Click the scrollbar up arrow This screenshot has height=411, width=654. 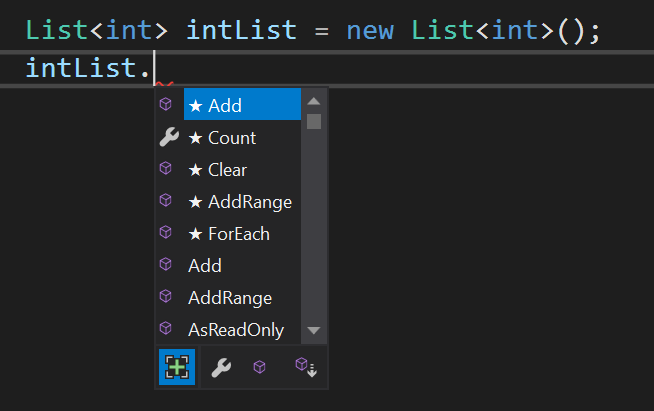314,101
